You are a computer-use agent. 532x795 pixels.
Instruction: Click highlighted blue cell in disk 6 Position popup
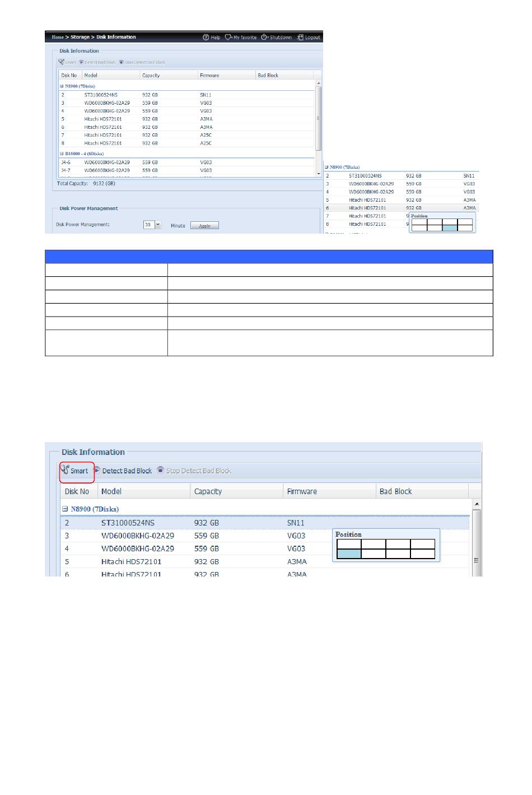(449, 227)
